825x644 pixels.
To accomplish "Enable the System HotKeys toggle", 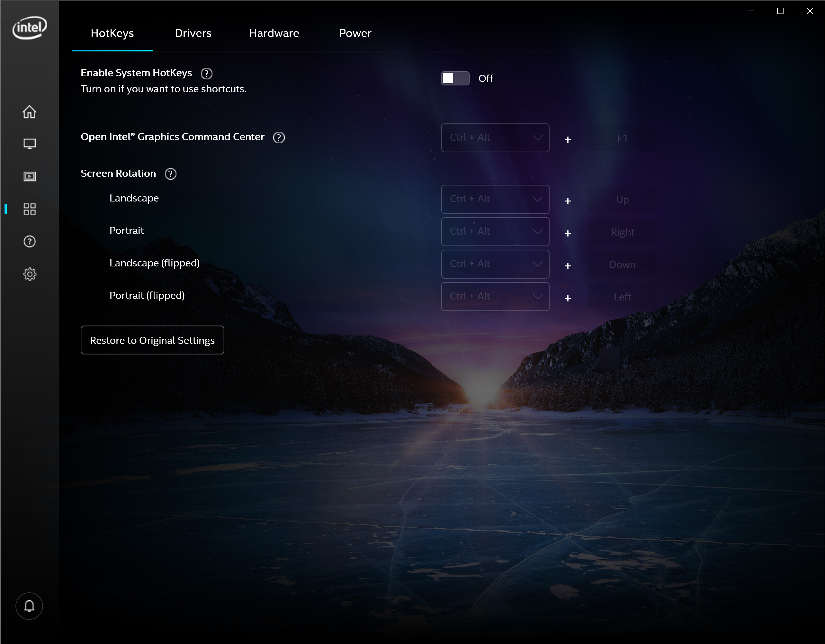I will 455,78.
